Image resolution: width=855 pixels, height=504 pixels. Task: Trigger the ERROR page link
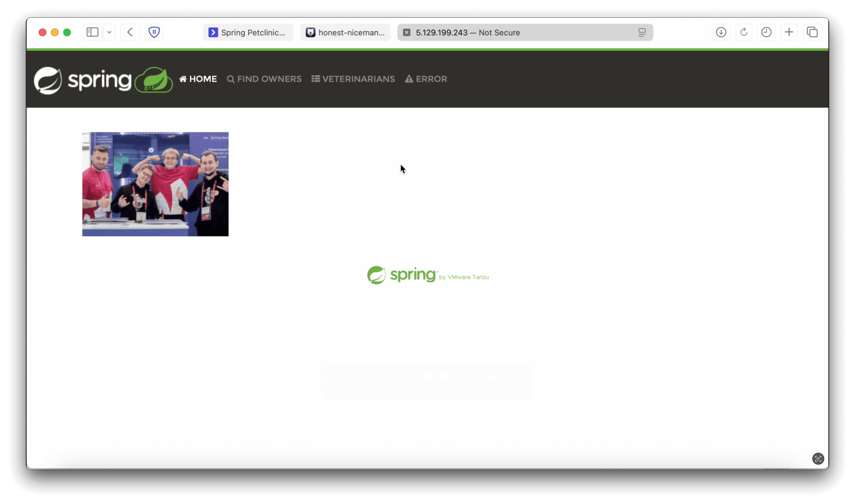pyautogui.click(x=426, y=79)
